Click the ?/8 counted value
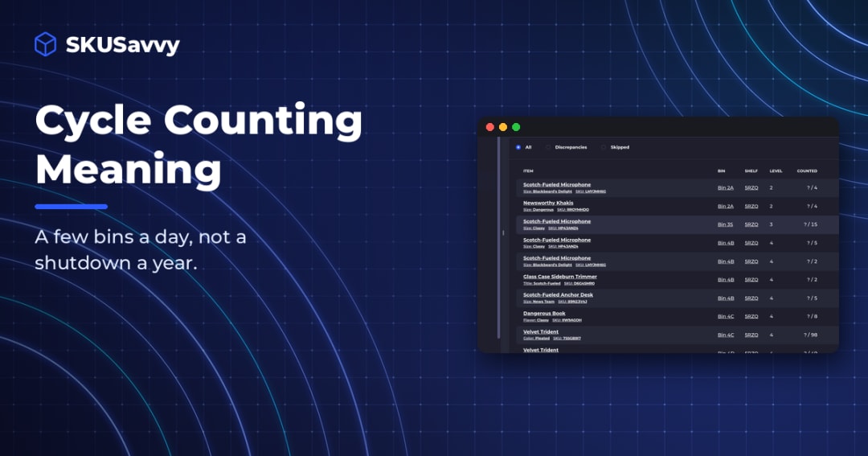 [x=812, y=316]
